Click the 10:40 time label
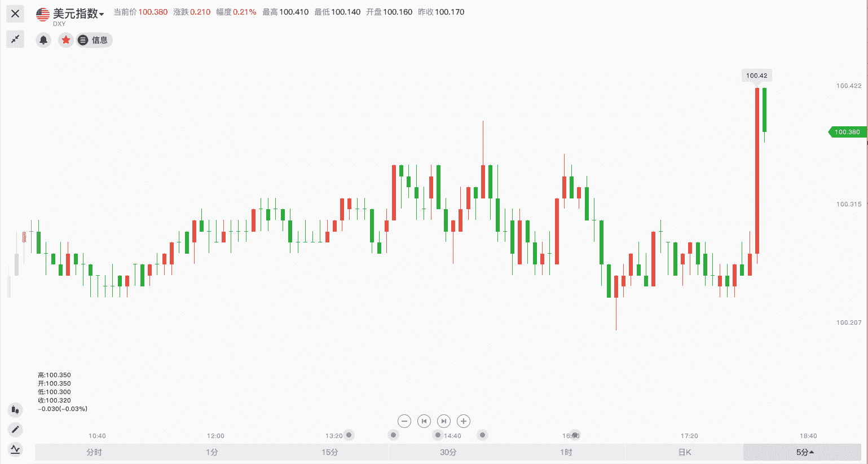 (97, 436)
